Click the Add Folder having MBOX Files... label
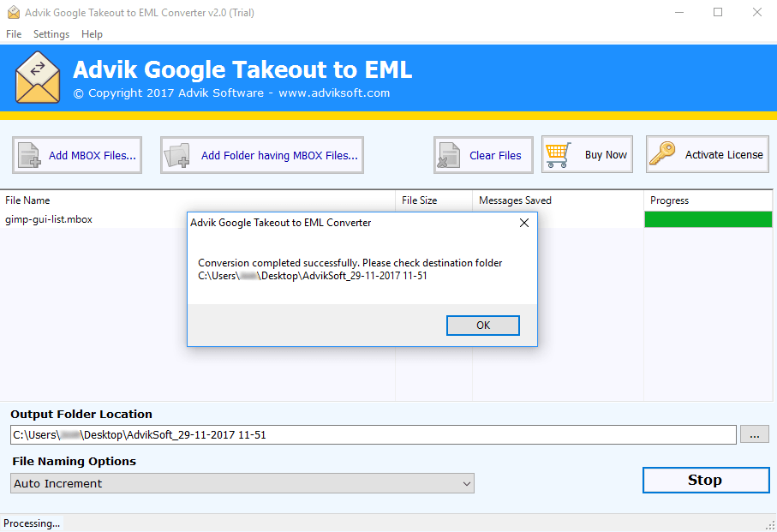The image size is (777, 532). 279,156
